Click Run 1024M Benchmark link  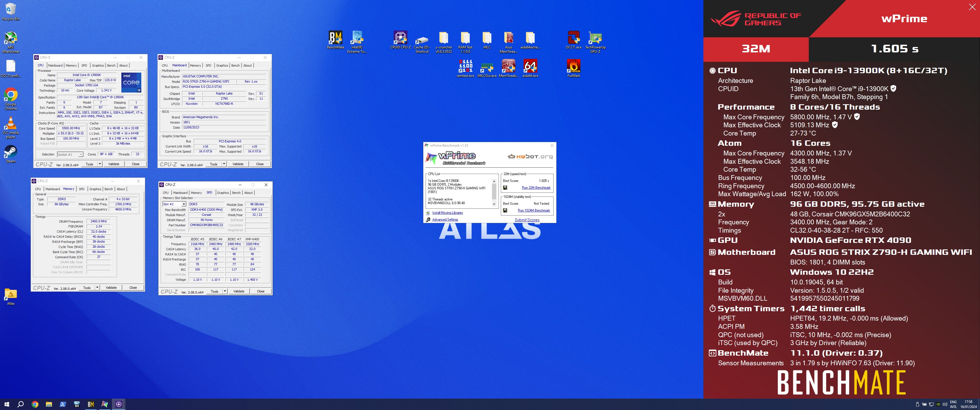(534, 210)
